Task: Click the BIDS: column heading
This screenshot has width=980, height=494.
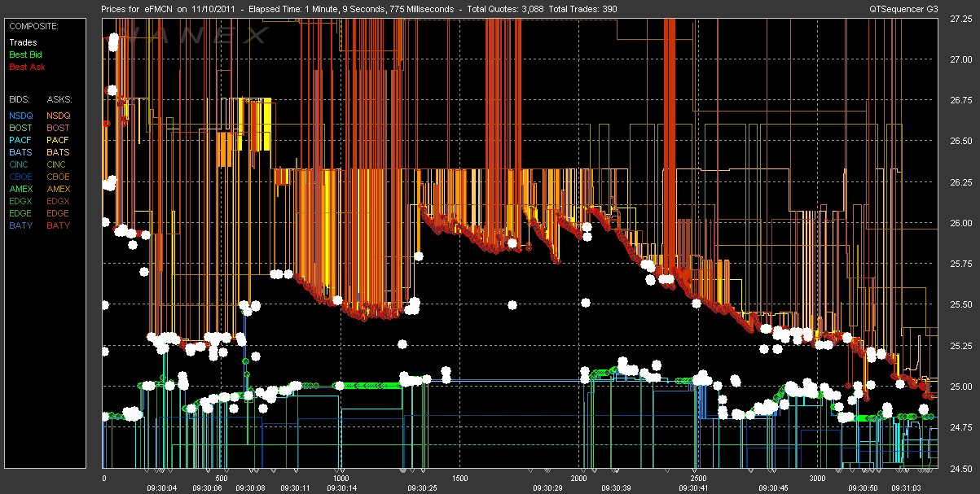Action: (20, 98)
